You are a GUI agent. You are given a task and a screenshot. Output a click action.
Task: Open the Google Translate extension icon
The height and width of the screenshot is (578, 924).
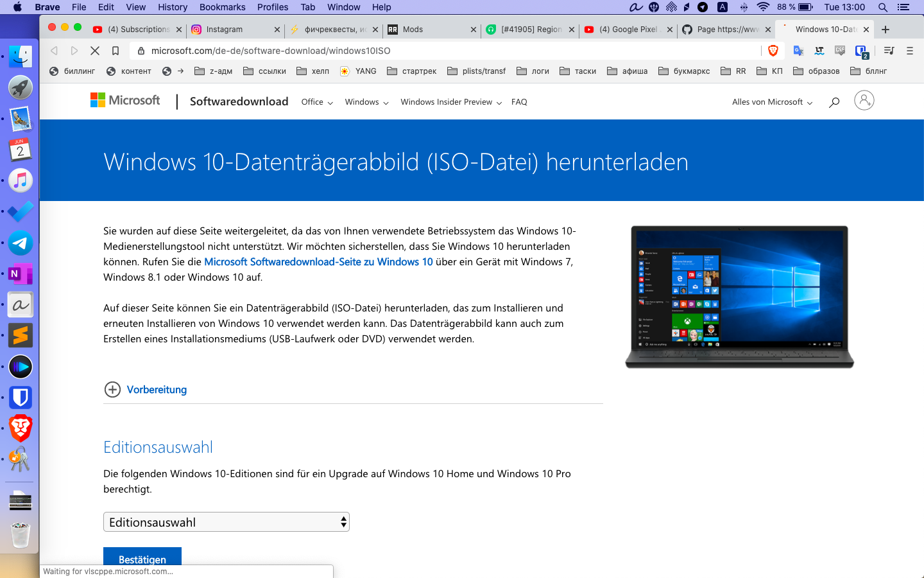[x=799, y=51]
